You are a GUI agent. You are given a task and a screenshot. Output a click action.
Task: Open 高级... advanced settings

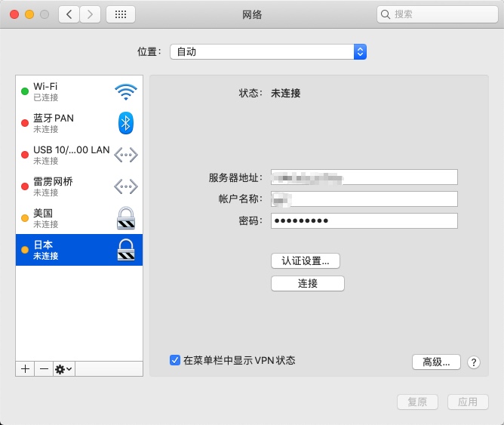click(x=436, y=362)
